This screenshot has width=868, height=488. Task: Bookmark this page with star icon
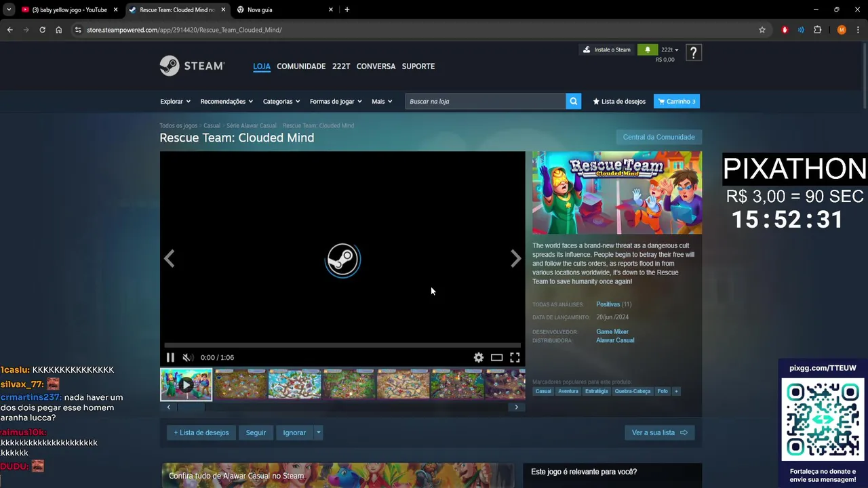762,30
